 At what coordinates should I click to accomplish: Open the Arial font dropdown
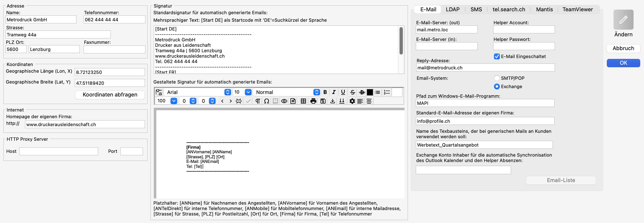228,92
